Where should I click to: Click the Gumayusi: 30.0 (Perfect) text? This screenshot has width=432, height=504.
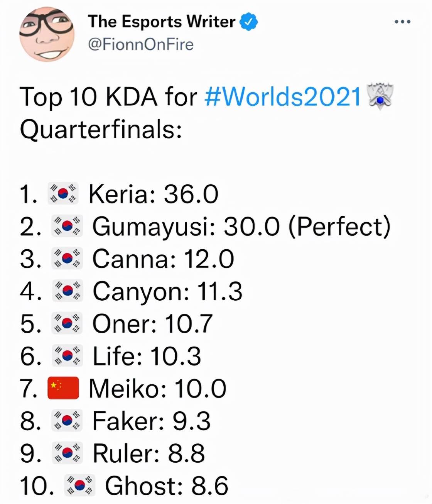(241, 227)
